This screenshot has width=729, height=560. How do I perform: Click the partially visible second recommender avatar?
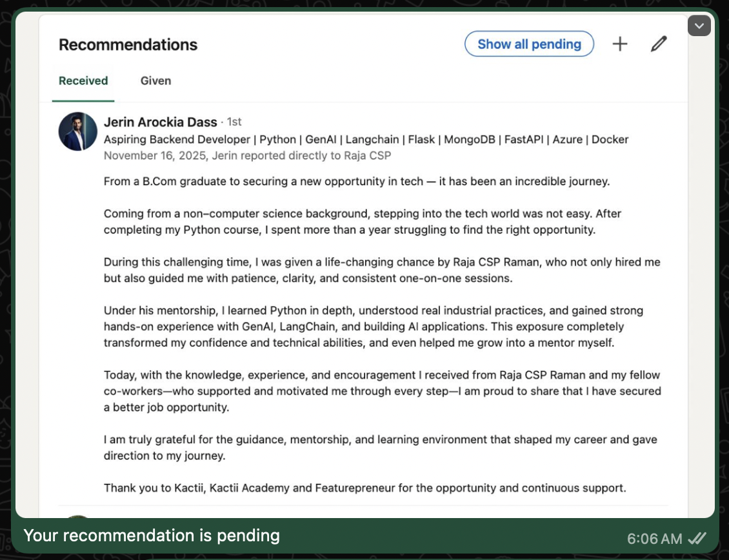click(78, 516)
